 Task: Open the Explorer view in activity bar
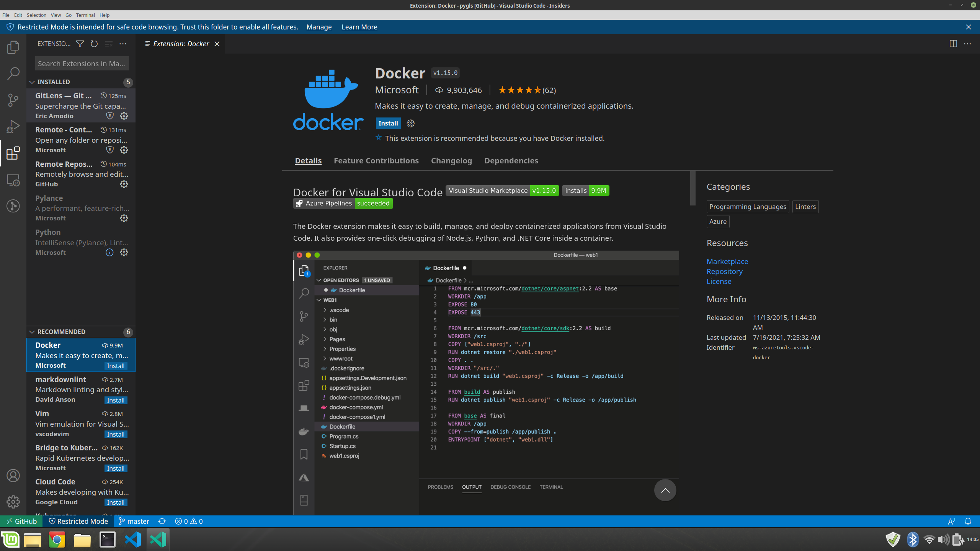[13, 47]
